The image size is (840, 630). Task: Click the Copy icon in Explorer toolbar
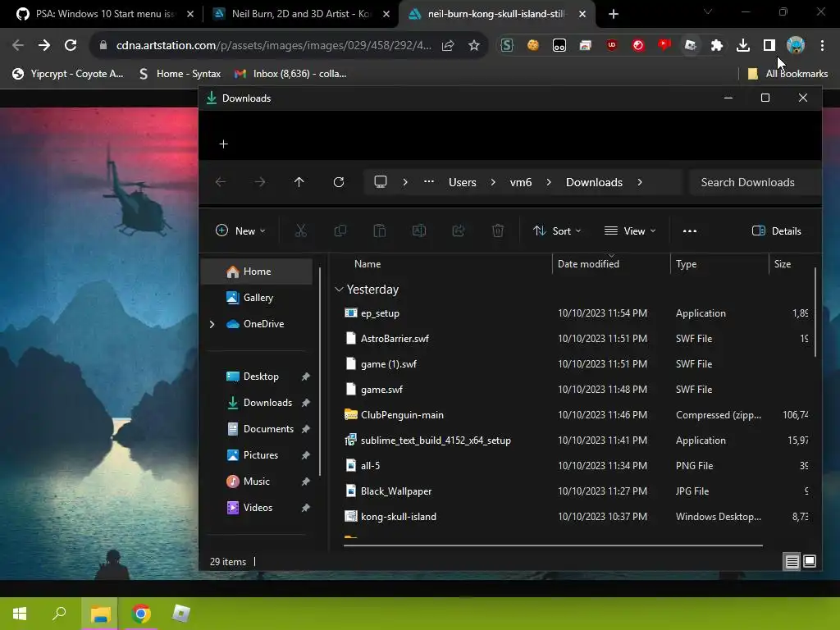coord(340,231)
